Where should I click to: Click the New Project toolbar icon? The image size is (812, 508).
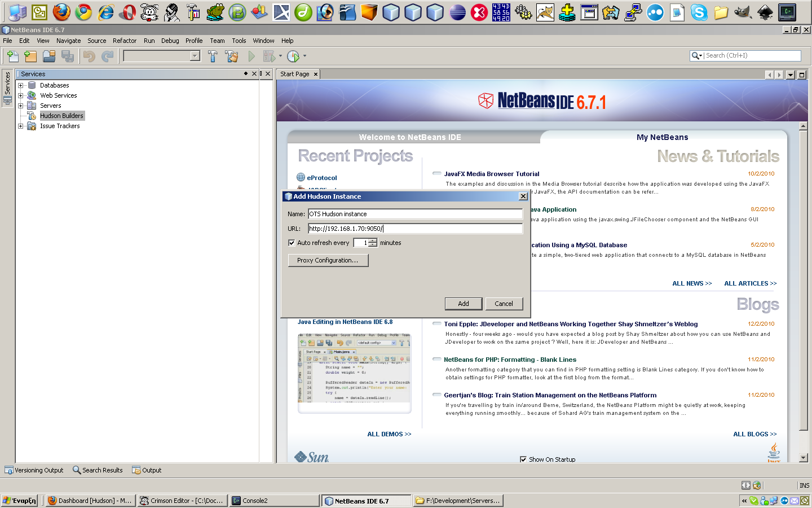[x=30, y=56]
